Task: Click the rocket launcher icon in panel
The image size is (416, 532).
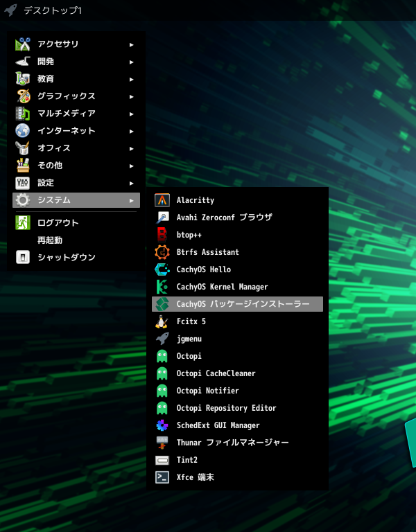Action: point(10,10)
